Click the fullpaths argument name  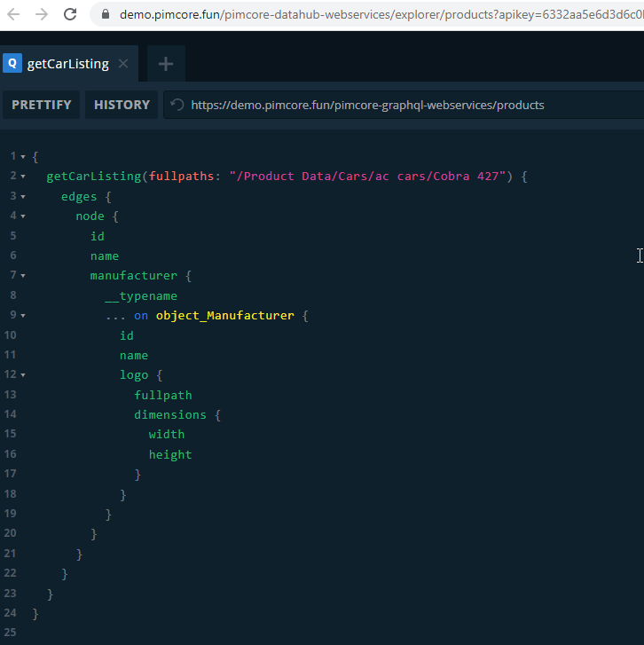[181, 176]
